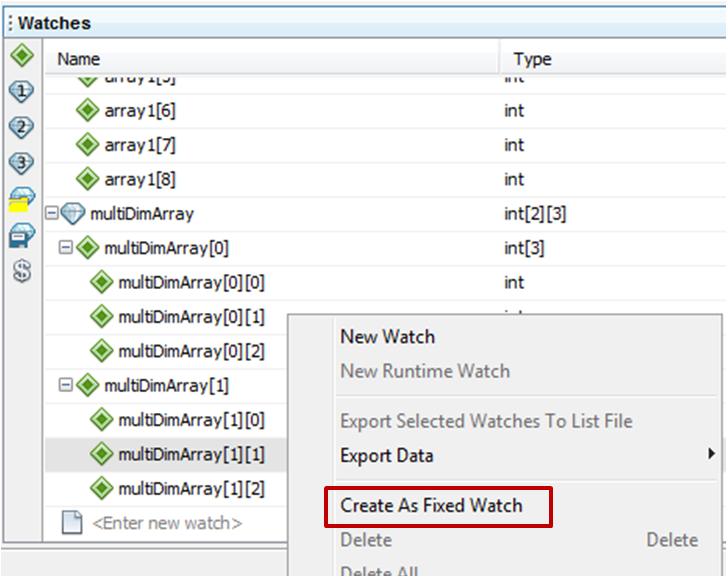Screen dimensions: 727x577
Task: Select watch group 2 diamond icon
Action: [x=21, y=127]
